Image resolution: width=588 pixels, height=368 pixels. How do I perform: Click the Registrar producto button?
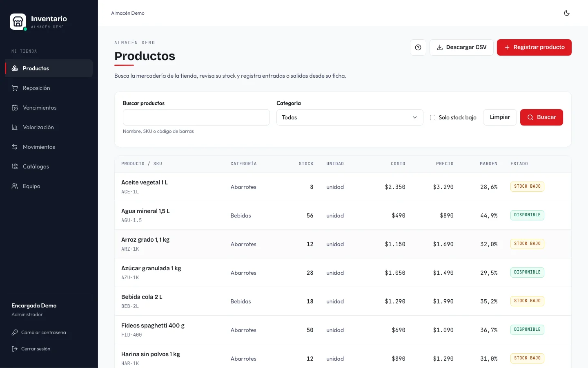(534, 47)
